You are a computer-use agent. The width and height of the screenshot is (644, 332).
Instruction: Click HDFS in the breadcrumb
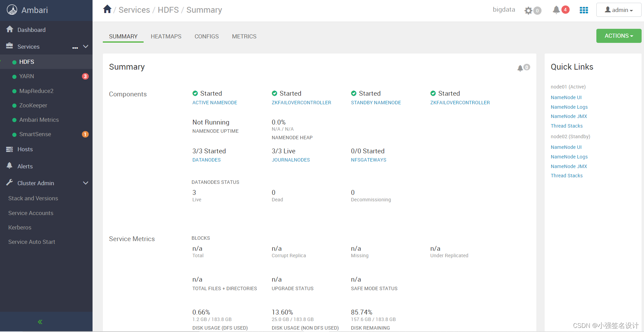(x=168, y=10)
